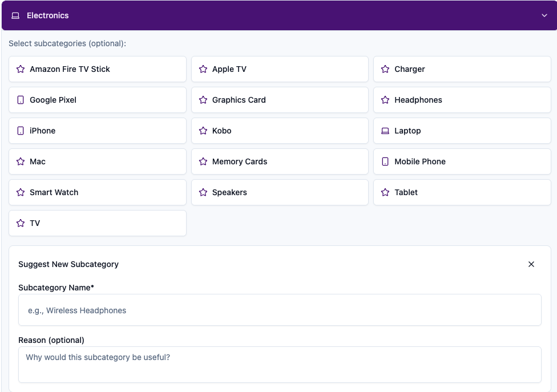Choose the Google Pixel subcategory

click(98, 100)
